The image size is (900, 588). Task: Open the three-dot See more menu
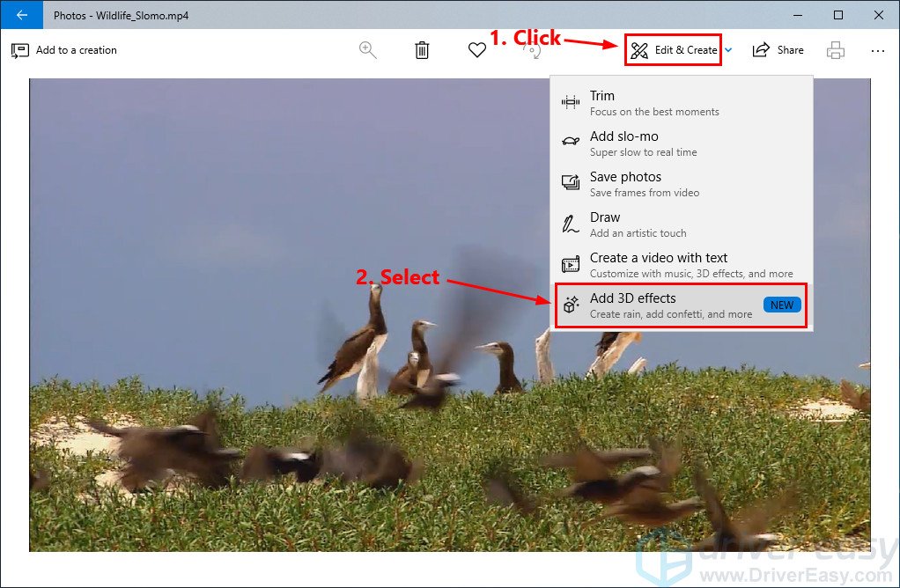[x=878, y=50]
